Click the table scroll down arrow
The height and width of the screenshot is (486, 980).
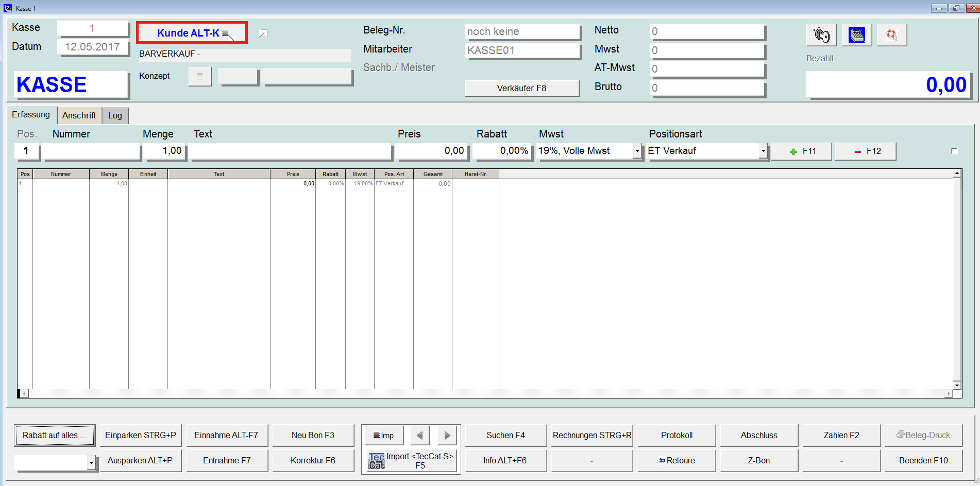(957, 385)
